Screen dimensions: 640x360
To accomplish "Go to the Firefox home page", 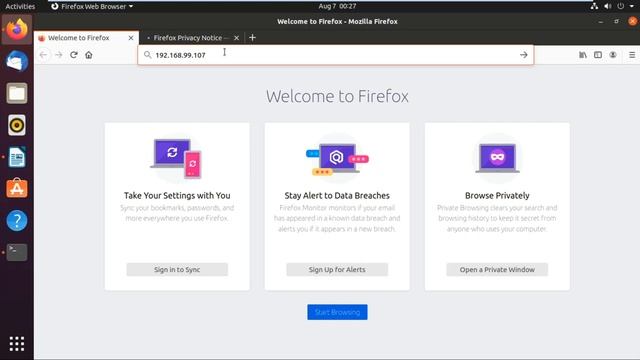I will (x=89, y=55).
